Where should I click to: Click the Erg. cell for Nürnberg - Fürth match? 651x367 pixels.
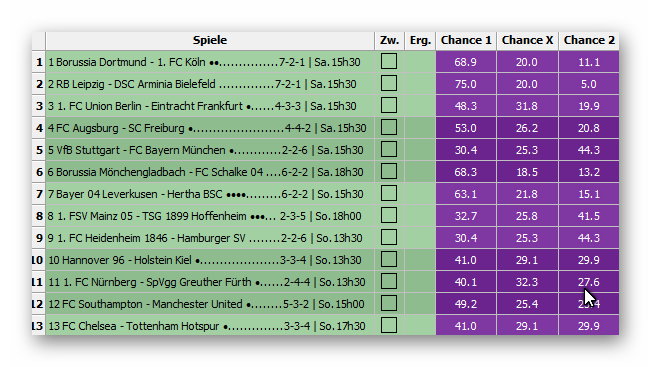click(420, 282)
